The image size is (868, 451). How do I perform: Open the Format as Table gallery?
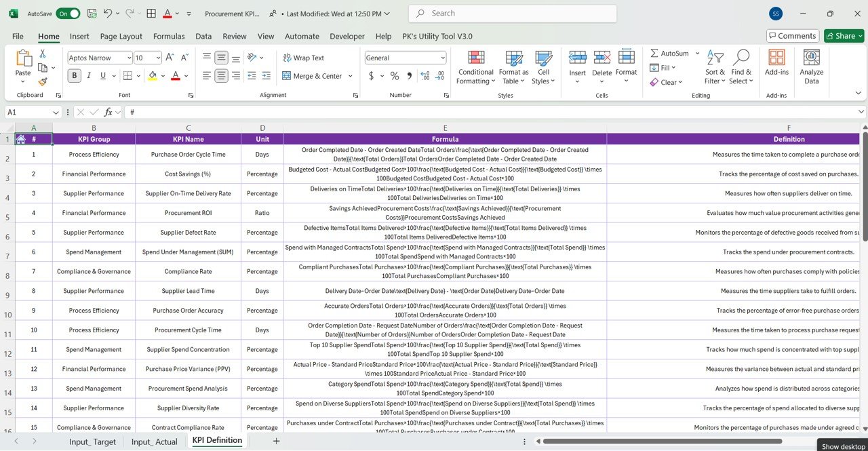coord(514,66)
